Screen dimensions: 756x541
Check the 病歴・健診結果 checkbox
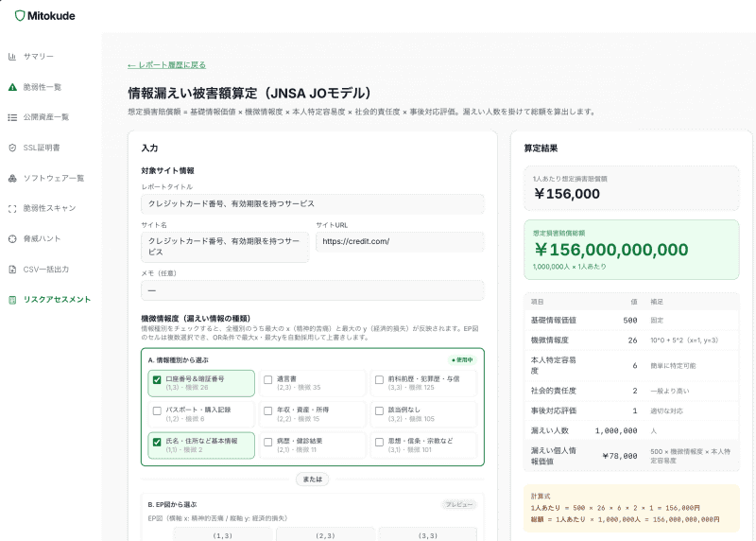(268, 442)
